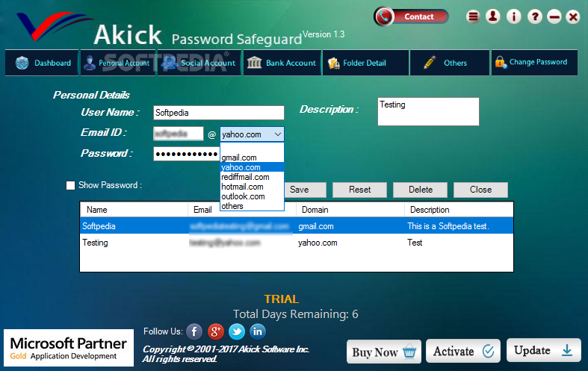
Task: Pick outlook.com from domain list
Action: (252, 196)
